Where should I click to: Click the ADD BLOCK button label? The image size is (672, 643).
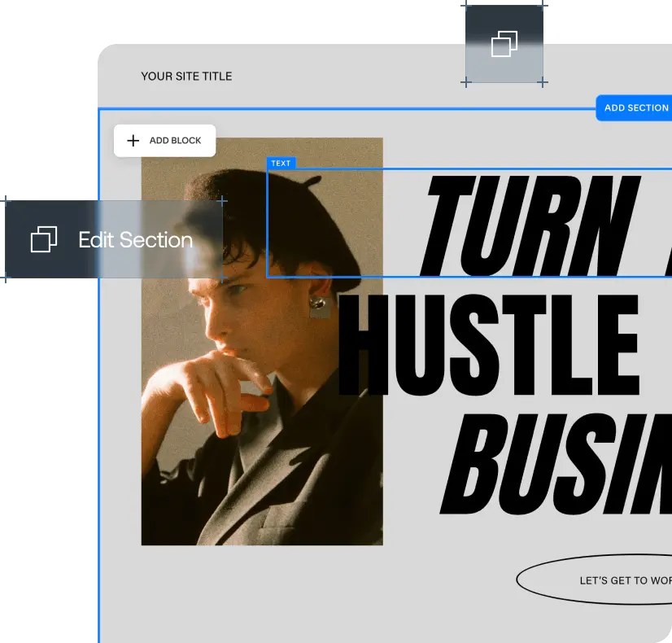pyautogui.click(x=175, y=141)
